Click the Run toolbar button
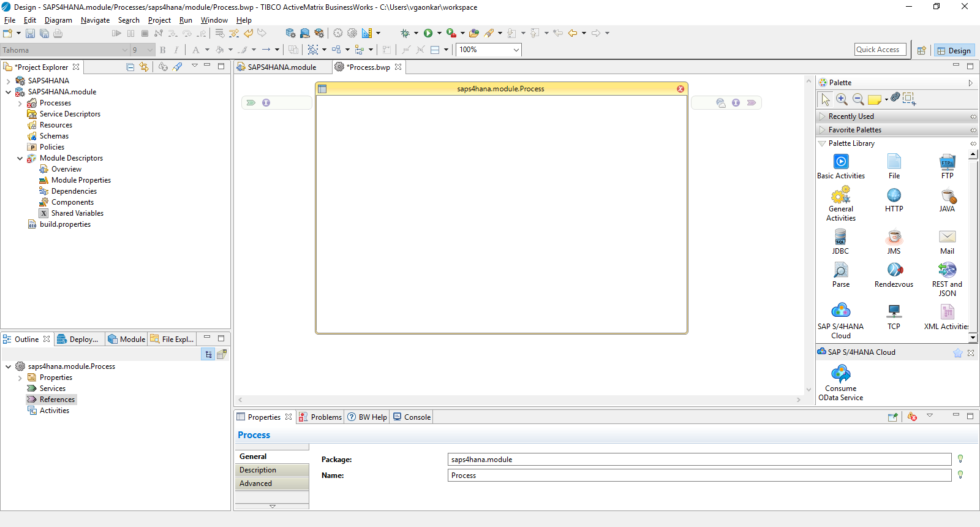 [x=428, y=33]
